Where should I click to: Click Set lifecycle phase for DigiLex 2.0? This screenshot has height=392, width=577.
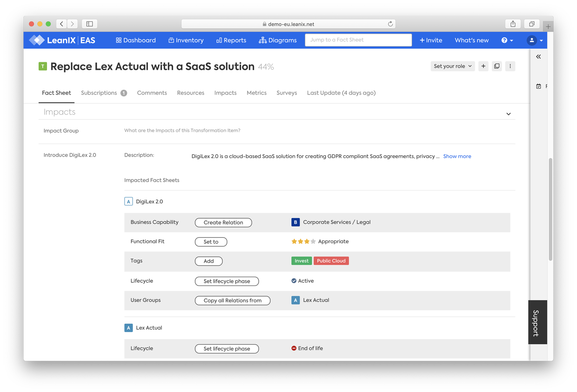pos(227,281)
